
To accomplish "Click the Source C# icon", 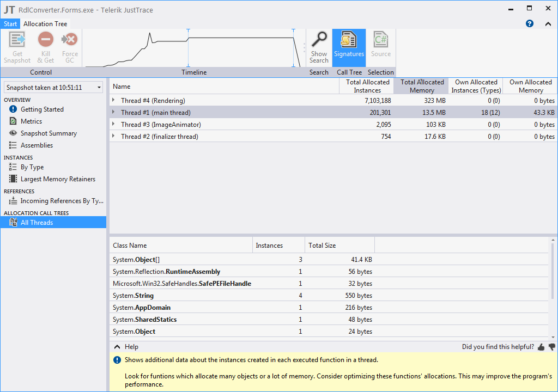I will [380, 40].
